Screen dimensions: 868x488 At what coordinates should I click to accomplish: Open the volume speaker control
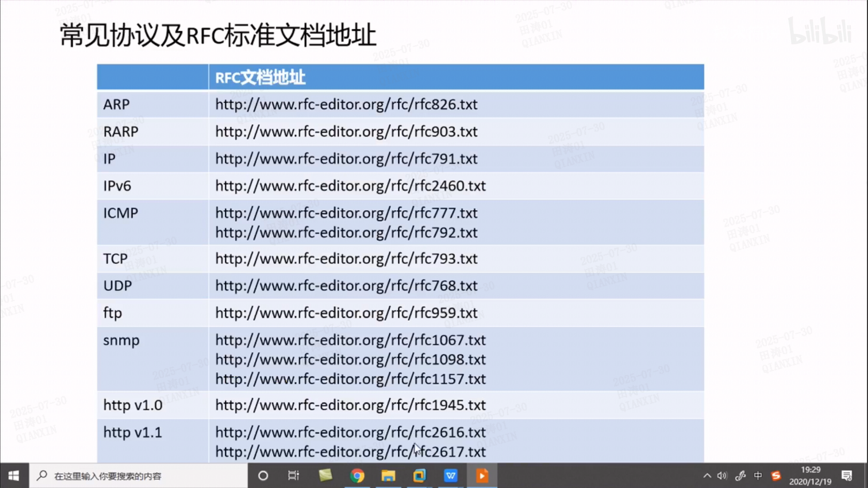[722, 476]
